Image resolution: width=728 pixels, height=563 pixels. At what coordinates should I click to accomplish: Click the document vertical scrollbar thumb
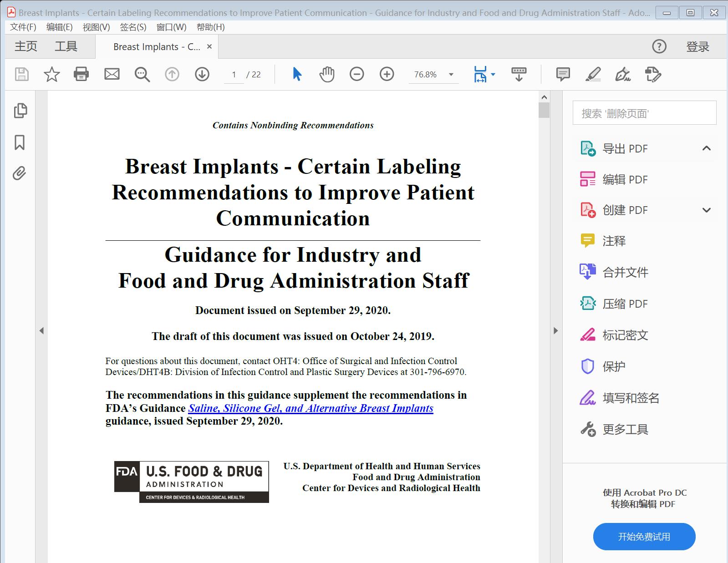pyautogui.click(x=544, y=110)
